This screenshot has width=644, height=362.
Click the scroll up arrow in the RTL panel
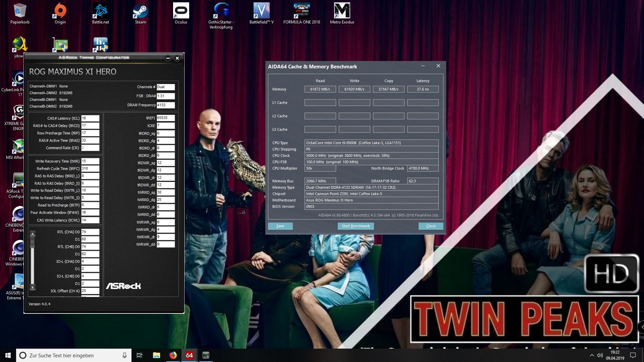(33, 234)
